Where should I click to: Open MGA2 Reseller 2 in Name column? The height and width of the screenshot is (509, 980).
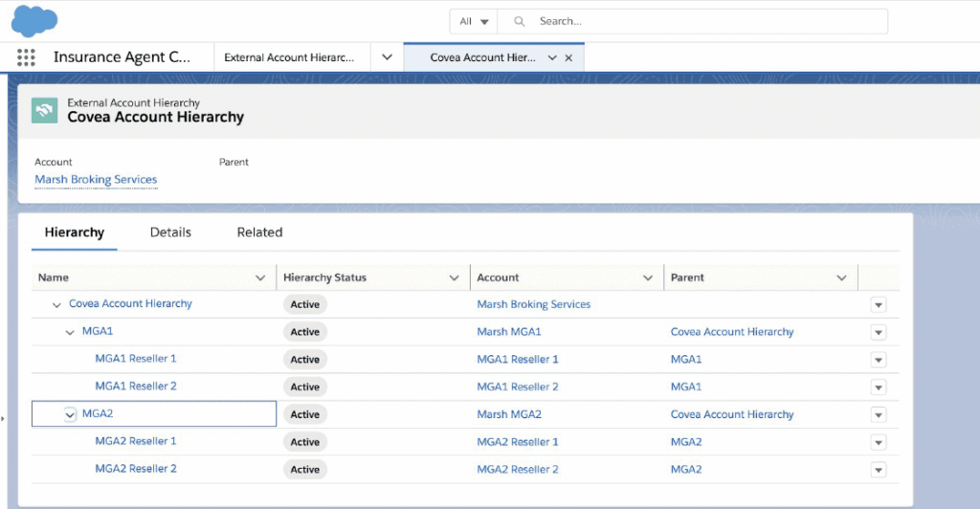click(136, 469)
